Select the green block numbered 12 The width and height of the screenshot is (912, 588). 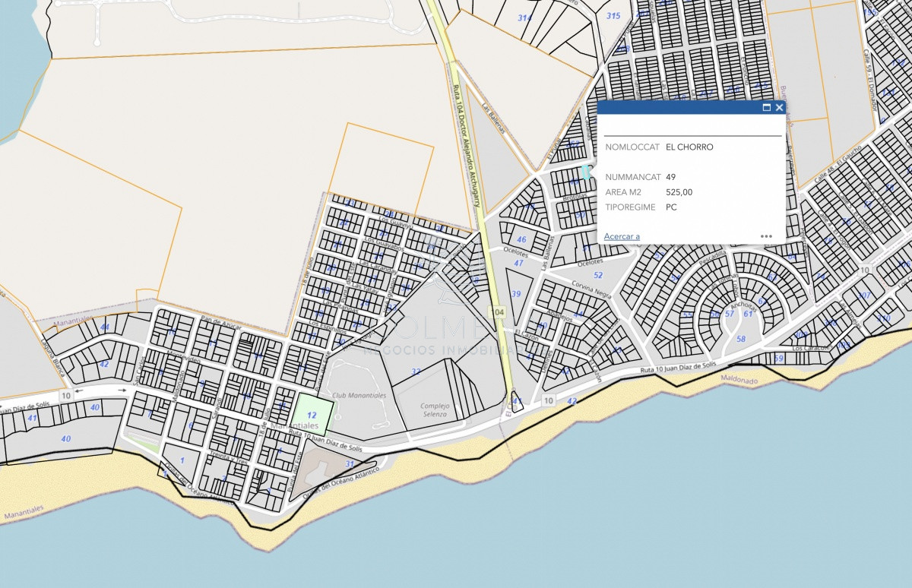coord(313,414)
